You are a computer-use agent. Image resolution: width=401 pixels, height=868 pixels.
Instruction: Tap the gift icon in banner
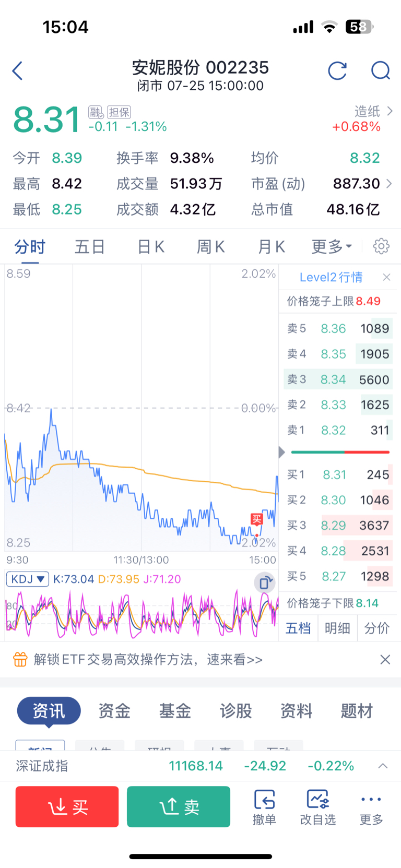[20, 660]
